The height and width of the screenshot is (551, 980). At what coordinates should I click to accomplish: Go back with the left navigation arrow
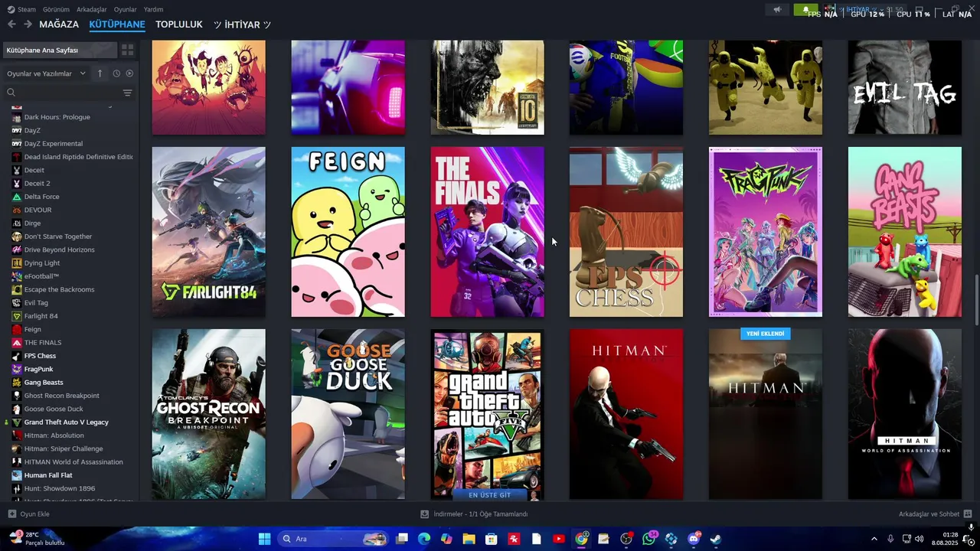click(x=11, y=24)
